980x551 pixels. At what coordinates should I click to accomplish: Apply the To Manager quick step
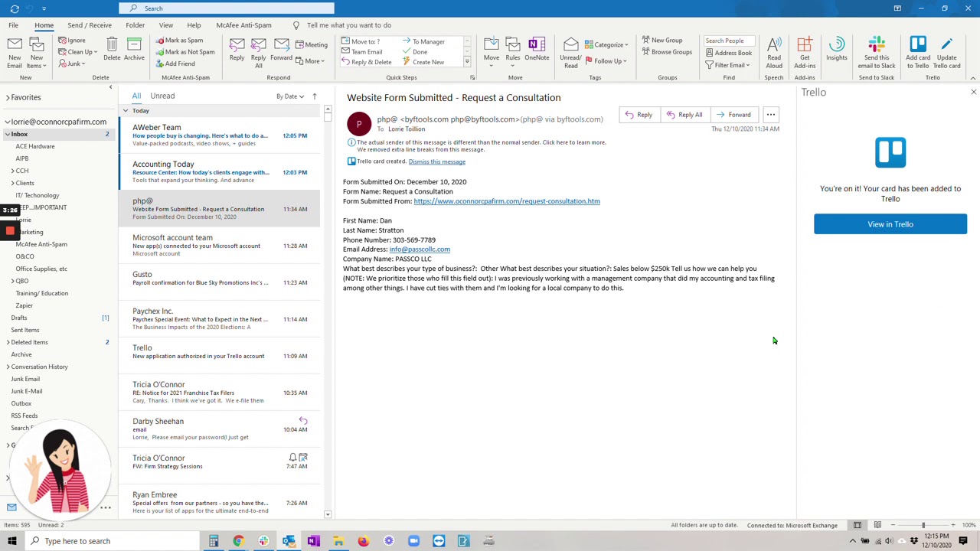(424, 42)
